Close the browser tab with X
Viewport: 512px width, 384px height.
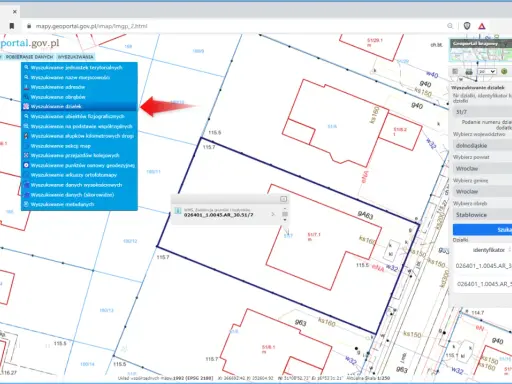point(15,12)
